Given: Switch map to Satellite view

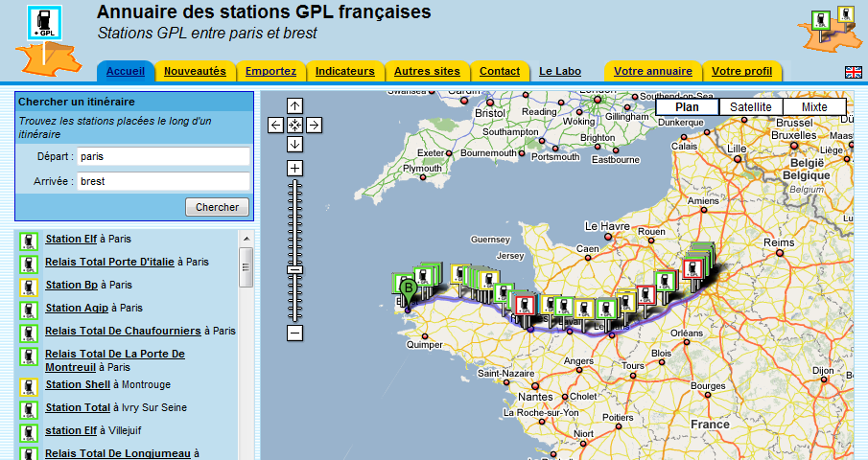Looking at the screenshot, I should [750, 107].
